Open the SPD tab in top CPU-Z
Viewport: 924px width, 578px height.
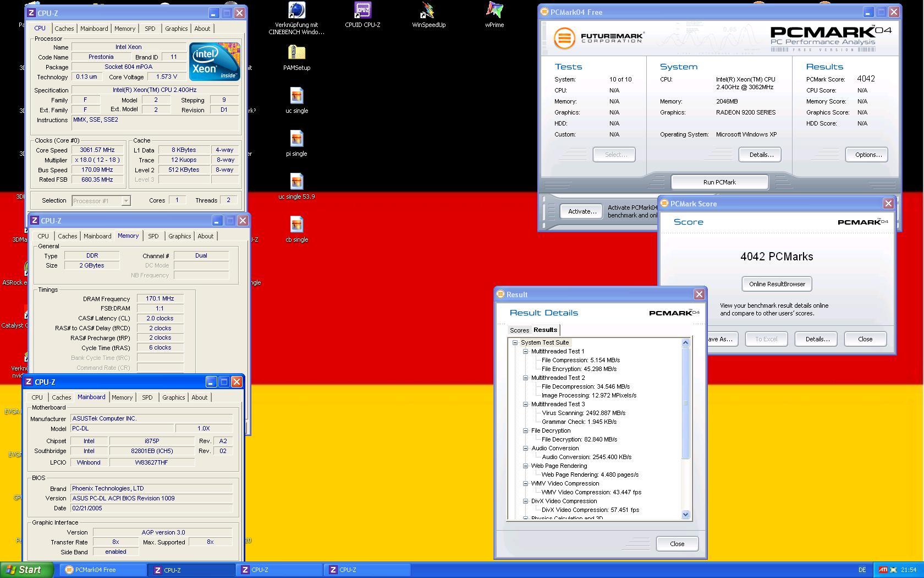150,29
